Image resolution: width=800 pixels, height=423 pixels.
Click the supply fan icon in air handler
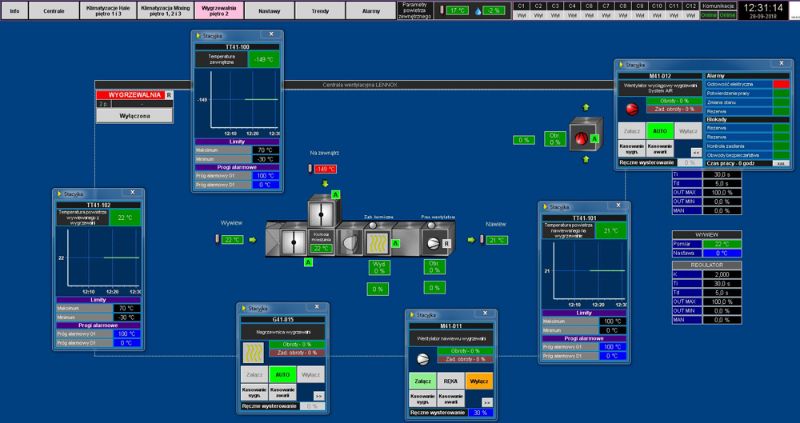click(x=434, y=240)
